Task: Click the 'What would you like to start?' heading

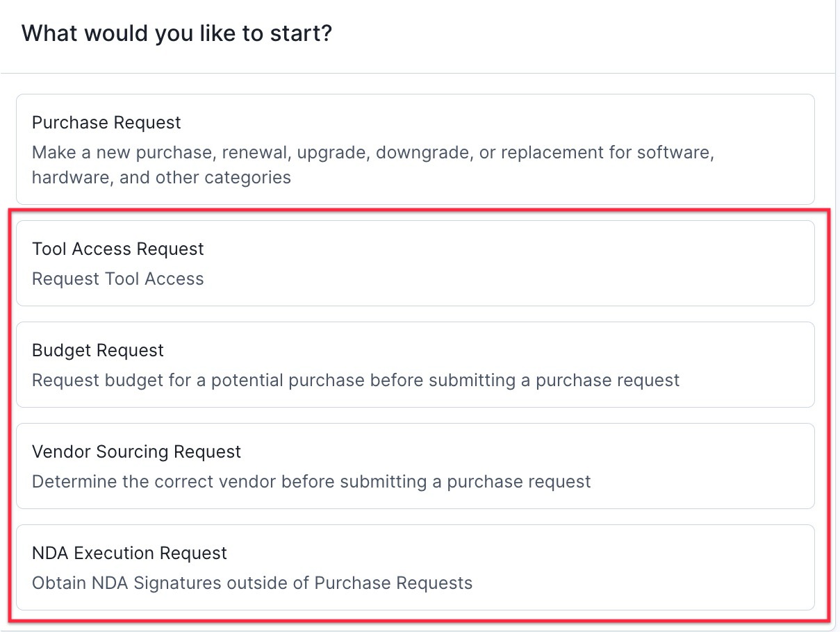Action: coord(177,33)
